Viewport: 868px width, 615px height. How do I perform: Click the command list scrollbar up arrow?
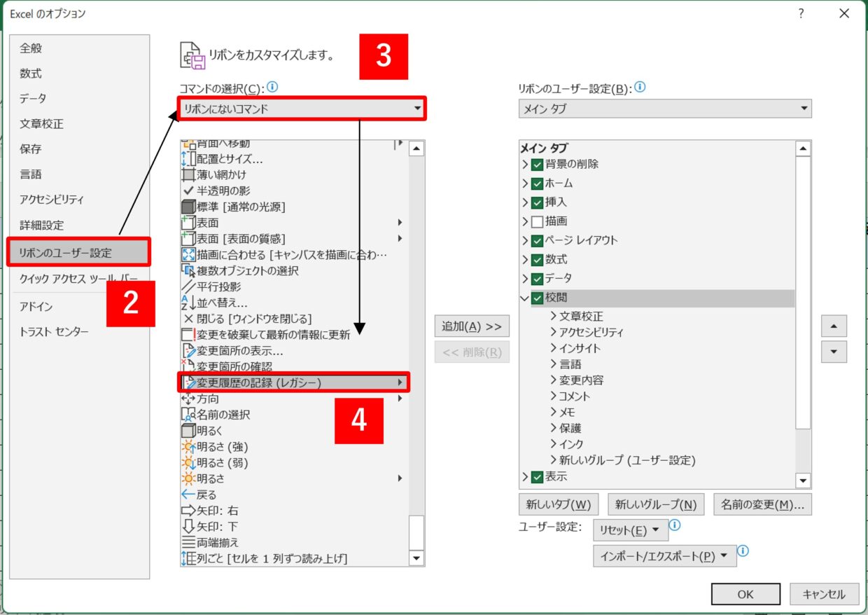tap(417, 148)
